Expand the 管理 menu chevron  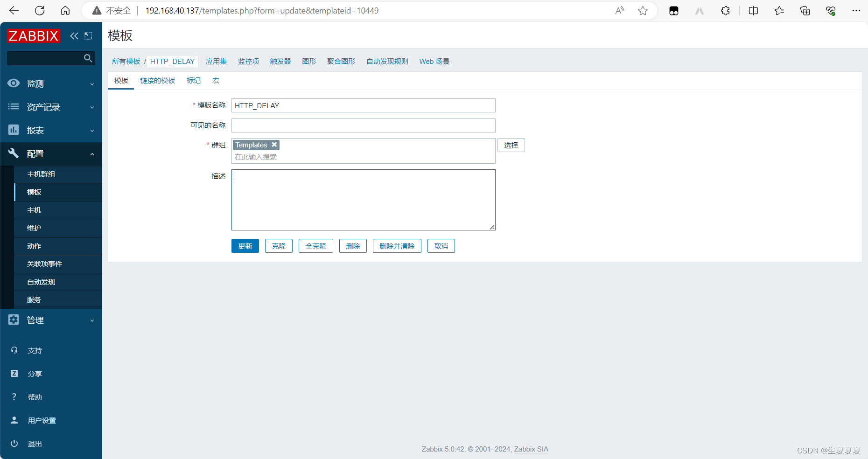[x=92, y=320]
